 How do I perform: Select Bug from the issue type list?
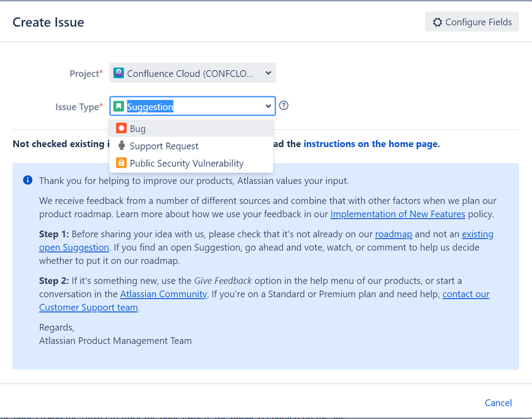coord(191,128)
